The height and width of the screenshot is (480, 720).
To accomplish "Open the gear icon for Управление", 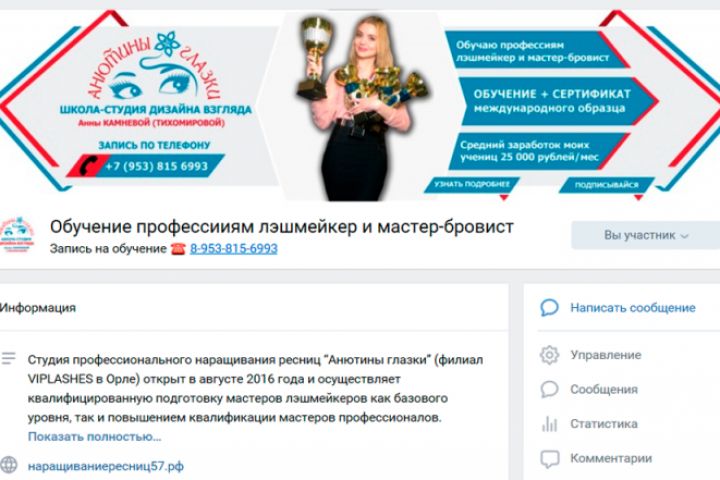I will coord(549,355).
